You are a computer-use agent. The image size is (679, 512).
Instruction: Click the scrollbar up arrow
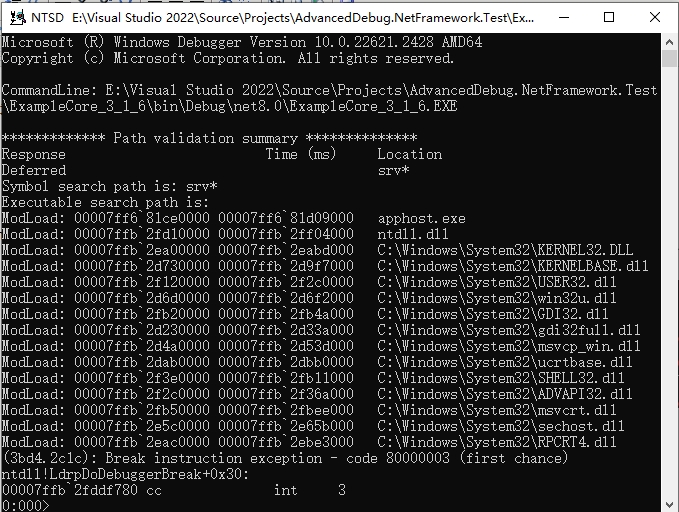coord(669,42)
